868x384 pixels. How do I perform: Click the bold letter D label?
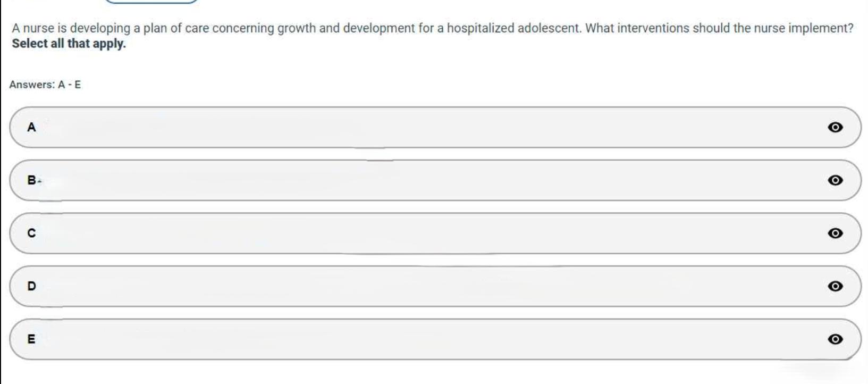coord(31,286)
